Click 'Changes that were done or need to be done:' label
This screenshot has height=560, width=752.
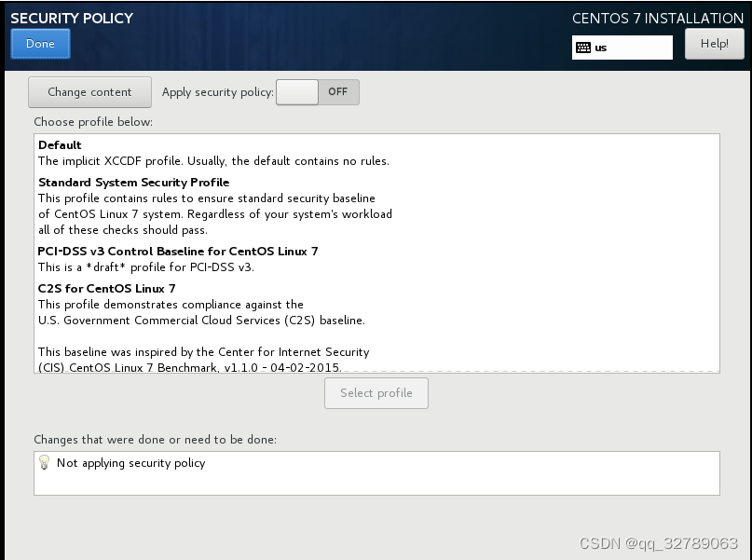[155, 439]
